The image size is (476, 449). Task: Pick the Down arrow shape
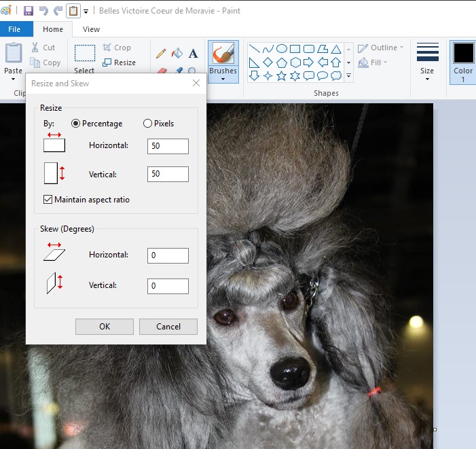point(254,75)
